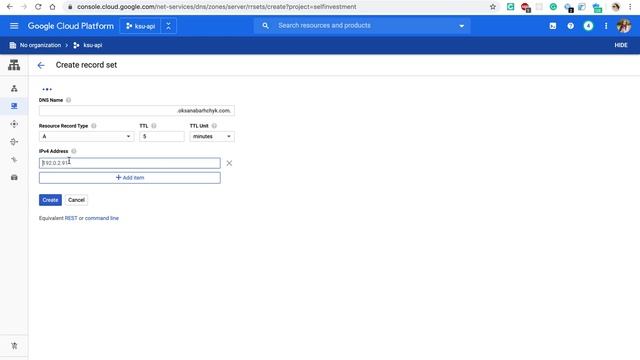Click the three dots above DNS Name
Screen dimensions: 640x360
pyautogui.click(x=47, y=89)
